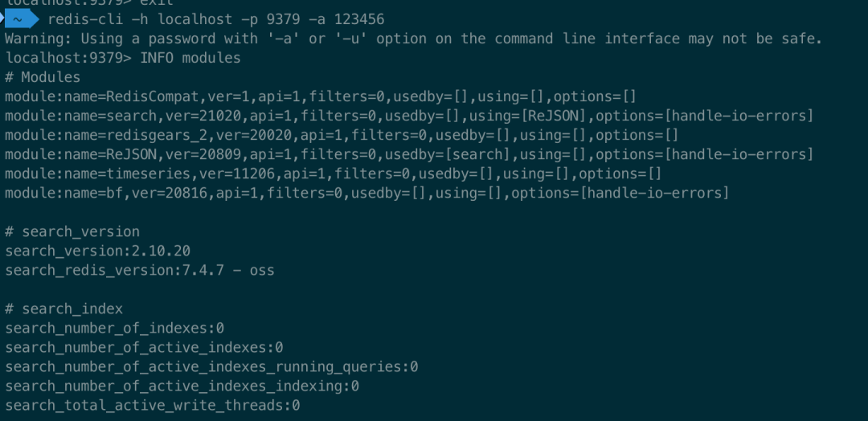Click the search_redis_version 7.4.7 line
This screenshot has width=868, height=421.
point(140,270)
